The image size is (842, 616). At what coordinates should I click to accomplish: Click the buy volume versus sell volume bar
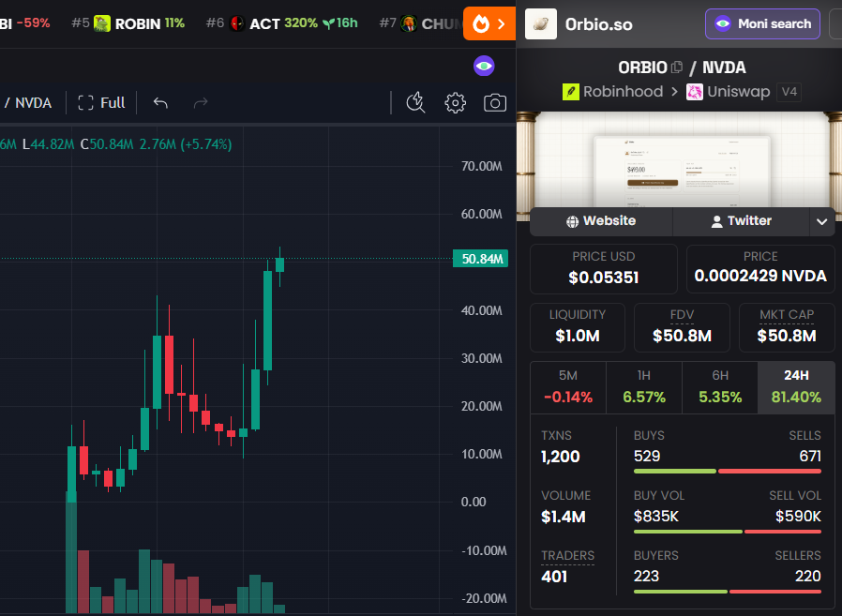coord(727,531)
